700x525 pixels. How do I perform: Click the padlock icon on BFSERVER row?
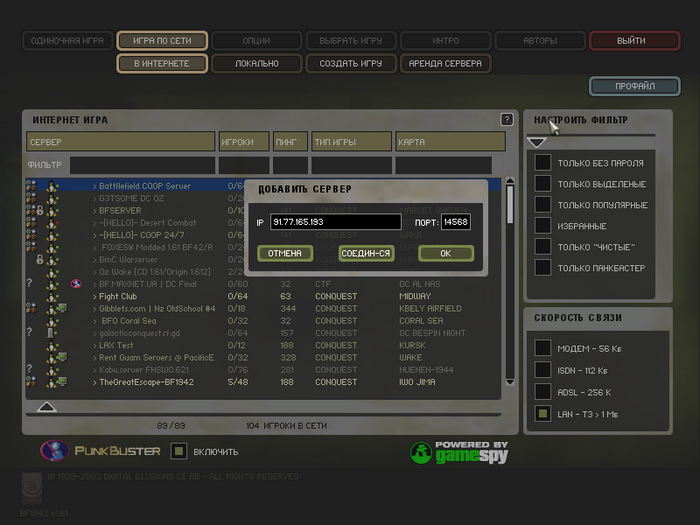[40, 210]
